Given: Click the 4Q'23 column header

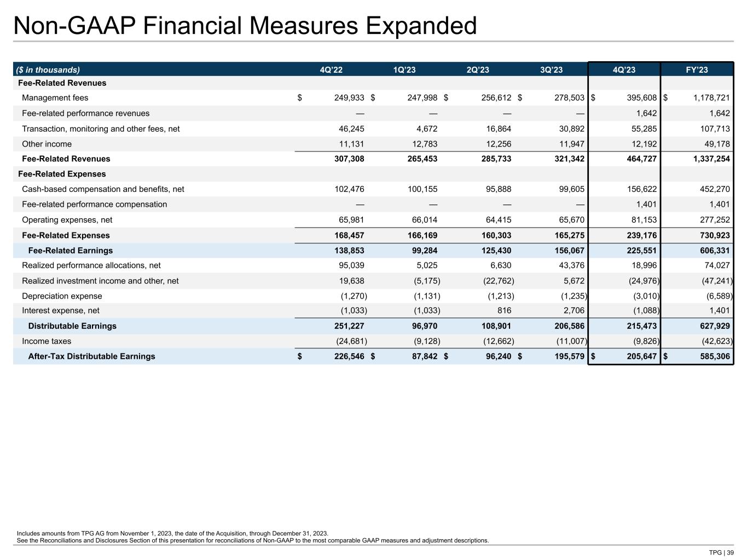Looking at the screenshot, I should (624, 69).
